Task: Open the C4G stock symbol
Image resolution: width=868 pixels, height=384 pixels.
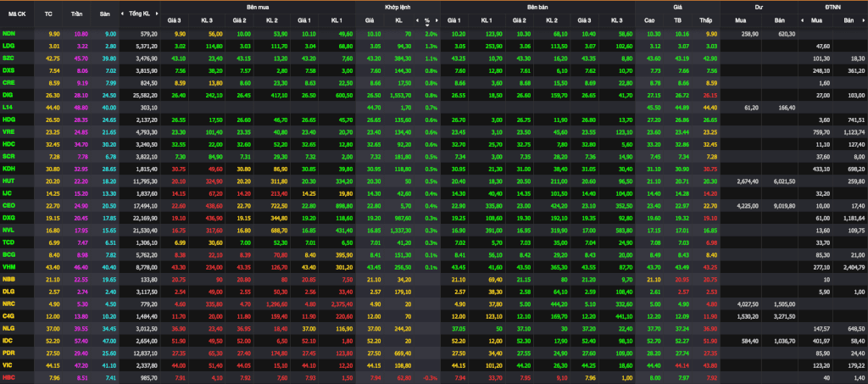Action: 8,315
